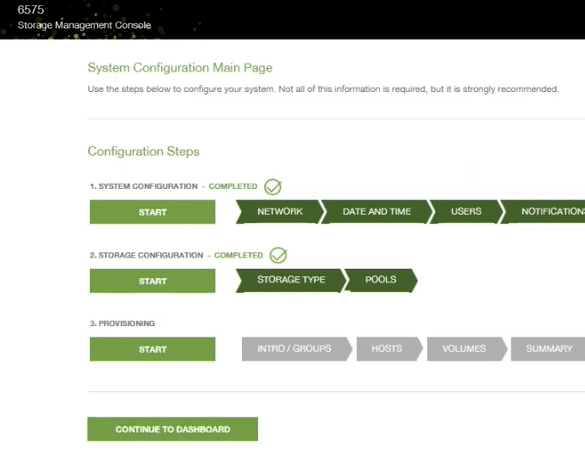Click the 'Storage Management Console' header text
The height and width of the screenshot is (469, 585).
tap(84, 25)
